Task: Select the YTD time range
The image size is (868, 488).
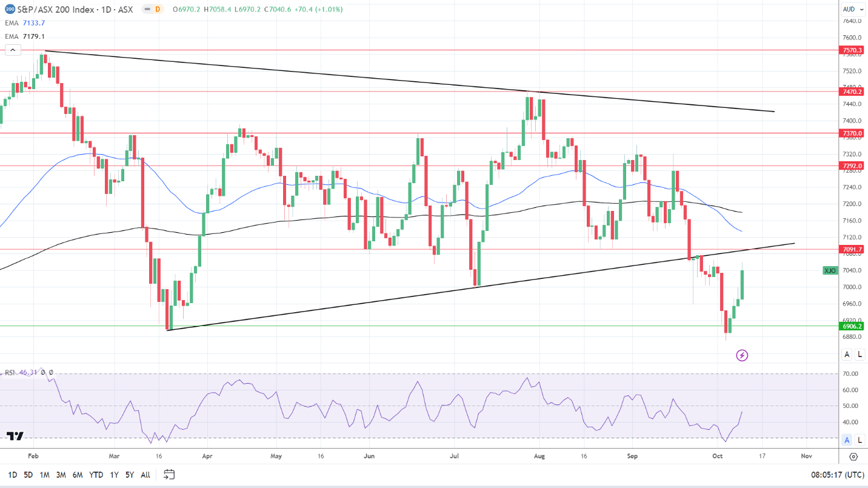Action: coord(96,475)
